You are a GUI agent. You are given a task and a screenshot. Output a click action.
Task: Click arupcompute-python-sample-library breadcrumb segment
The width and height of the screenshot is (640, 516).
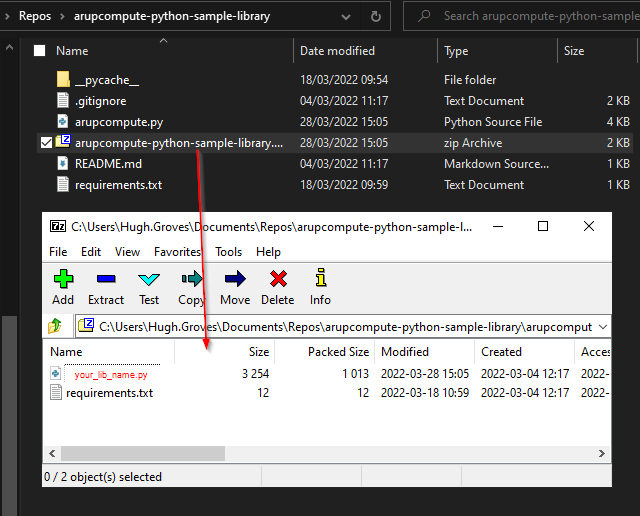[172, 16]
